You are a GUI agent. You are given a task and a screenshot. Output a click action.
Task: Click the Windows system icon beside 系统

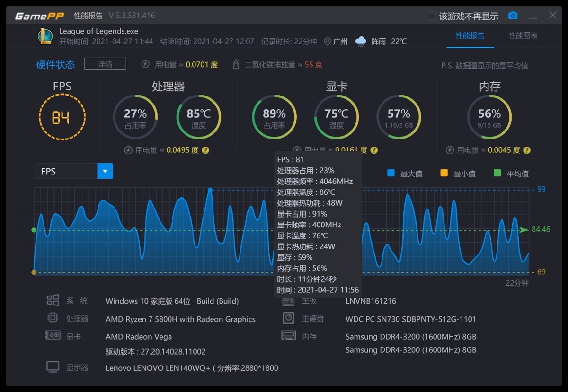[53, 300]
